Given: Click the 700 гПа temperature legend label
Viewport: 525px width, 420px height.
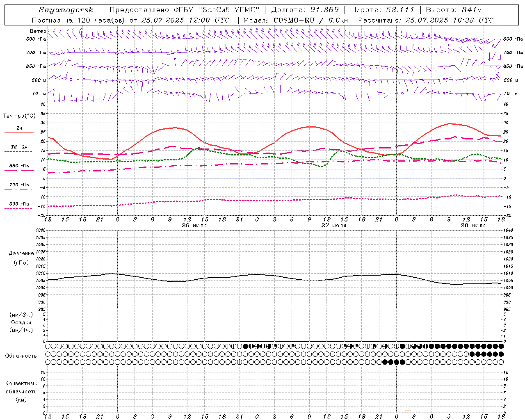Looking at the screenshot, I should point(19,185).
